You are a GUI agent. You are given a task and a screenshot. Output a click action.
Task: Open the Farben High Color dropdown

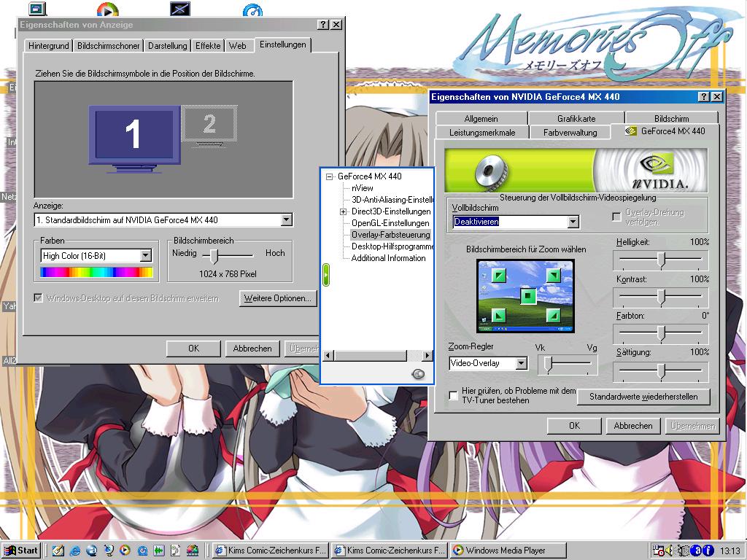point(145,255)
